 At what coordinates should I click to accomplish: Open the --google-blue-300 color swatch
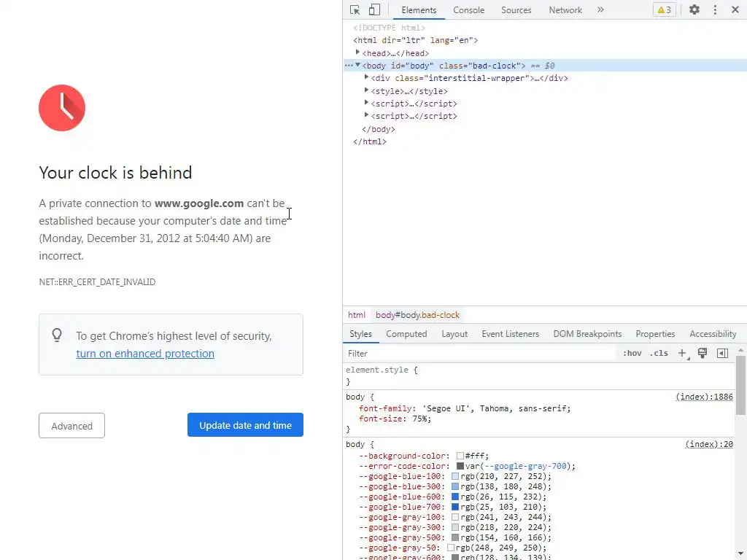[x=455, y=486]
